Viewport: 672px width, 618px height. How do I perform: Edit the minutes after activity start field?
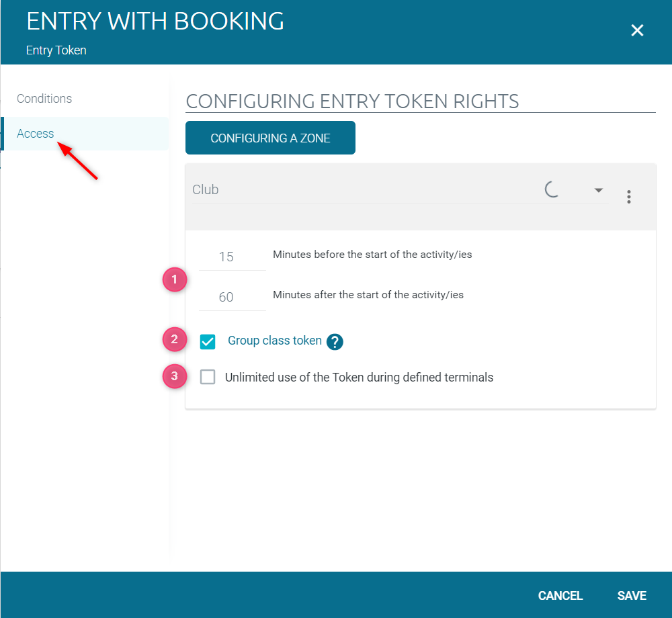[233, 297]
